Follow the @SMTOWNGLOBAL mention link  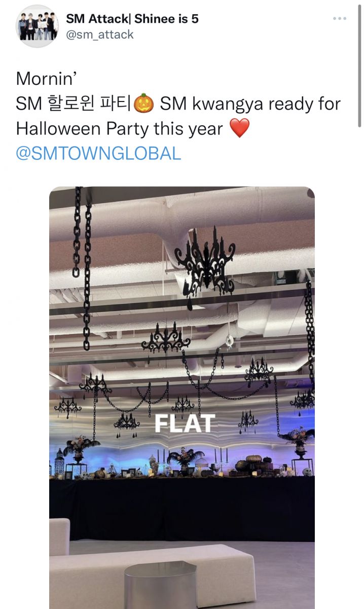[x=98, y=153]
